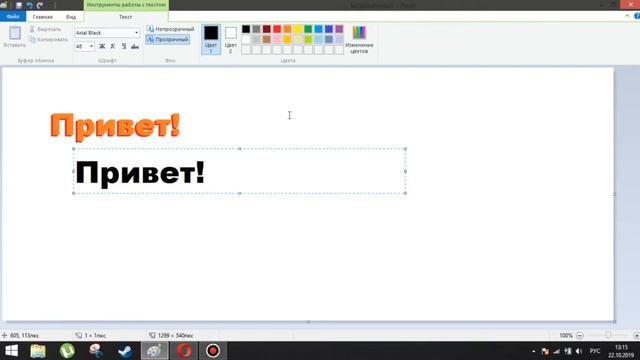
Task: Open the clock and date flyout
Action: click(x=621, y=351)
